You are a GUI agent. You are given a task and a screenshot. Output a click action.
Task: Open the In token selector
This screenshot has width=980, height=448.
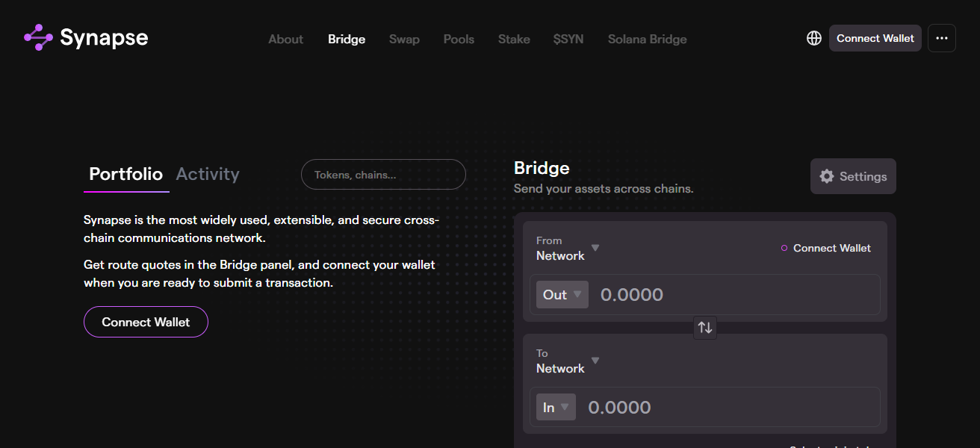(556, 407)
